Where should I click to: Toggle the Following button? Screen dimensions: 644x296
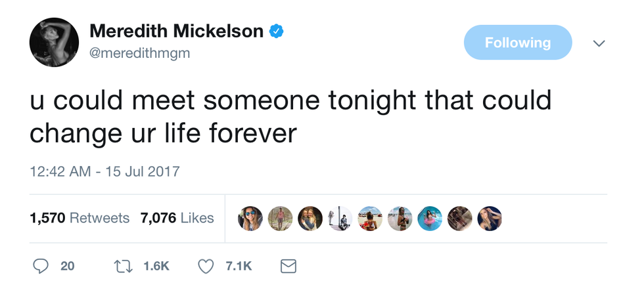(517, 43)
